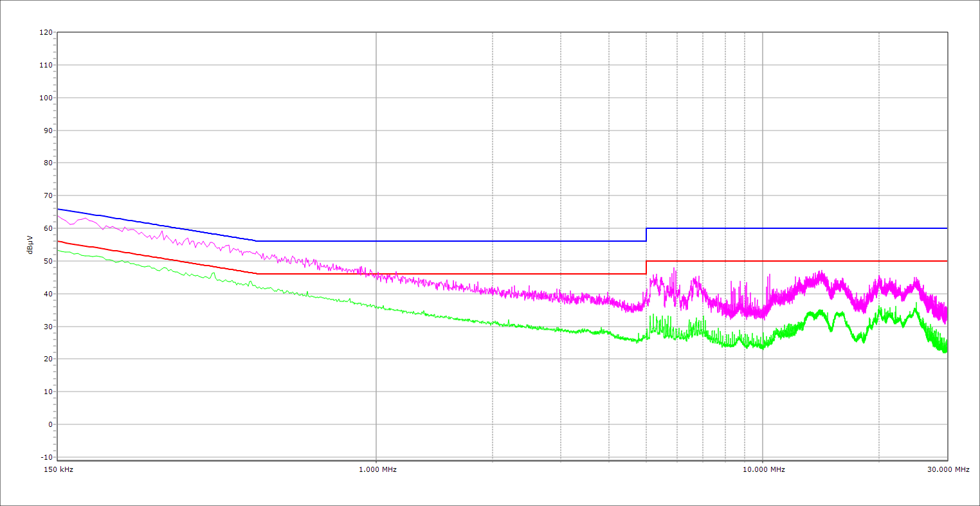
Task: Select the knee where red limit flattens
Action: pos(257,274)
